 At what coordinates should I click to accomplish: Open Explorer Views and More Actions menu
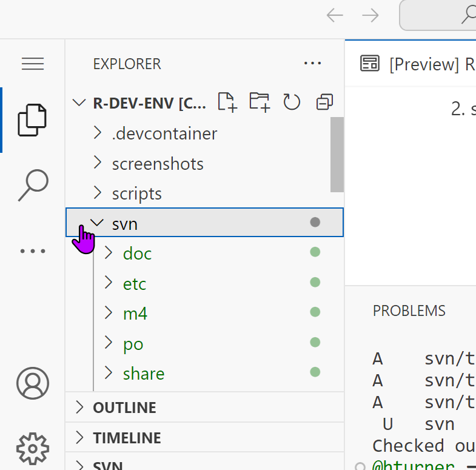312,63
